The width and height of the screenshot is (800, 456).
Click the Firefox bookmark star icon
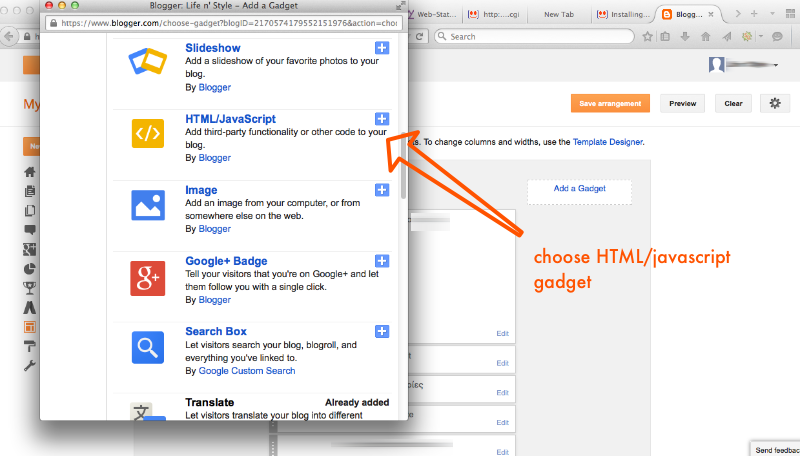coord(647,37)
